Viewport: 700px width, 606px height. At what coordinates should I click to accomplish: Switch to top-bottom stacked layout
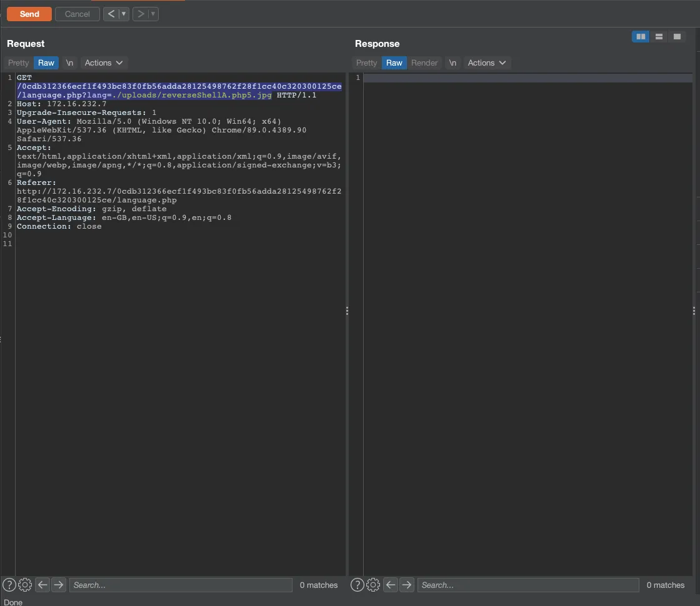659,37
